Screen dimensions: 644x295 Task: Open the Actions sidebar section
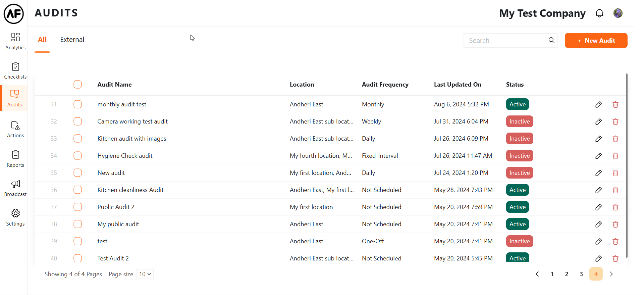click(x=15, y=130)
